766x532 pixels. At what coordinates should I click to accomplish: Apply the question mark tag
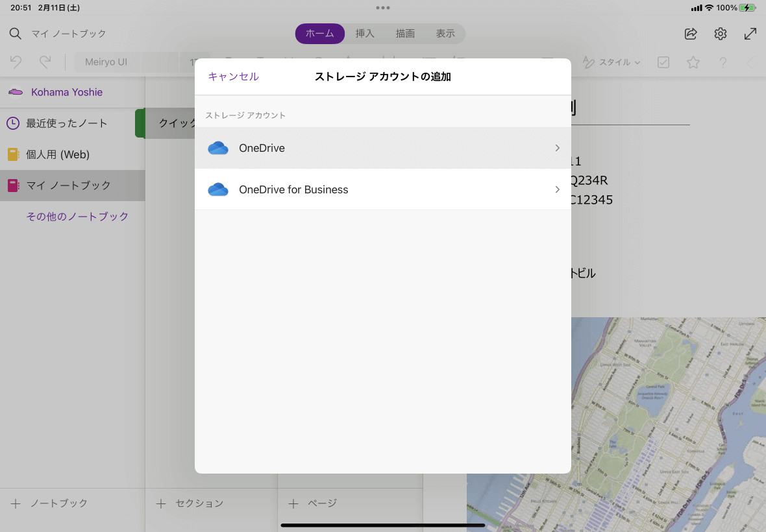tap(723, 62)
